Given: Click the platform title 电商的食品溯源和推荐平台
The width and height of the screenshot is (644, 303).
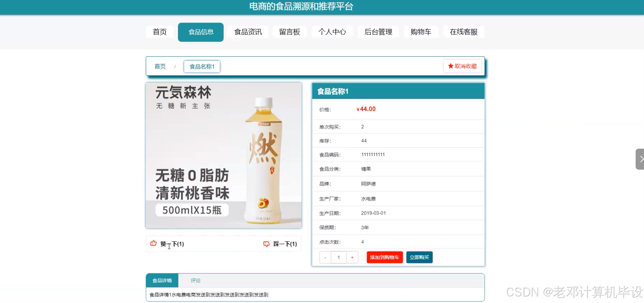Looking at the screenshot, I should [x=301, y=6].
